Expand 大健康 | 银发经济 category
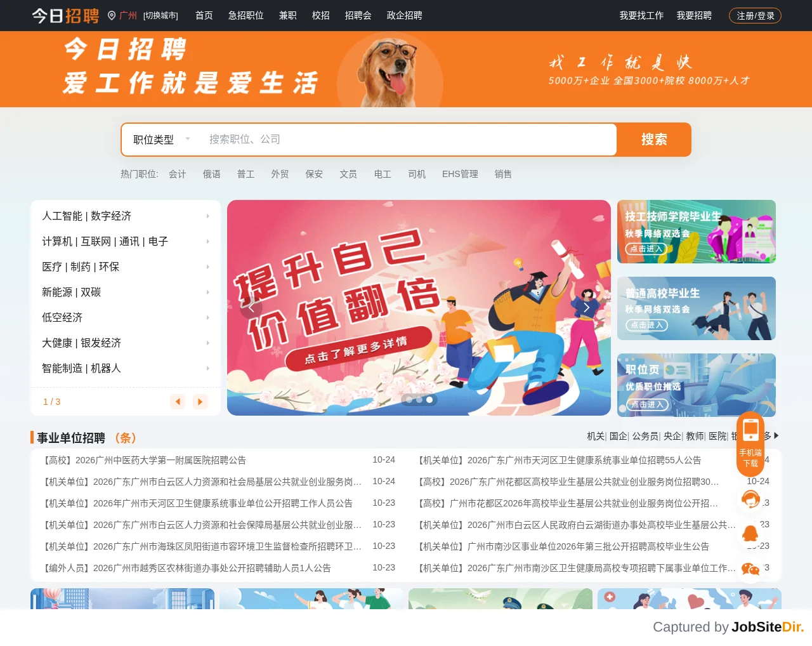The image size is (812, 646). (x=126, y=343)
